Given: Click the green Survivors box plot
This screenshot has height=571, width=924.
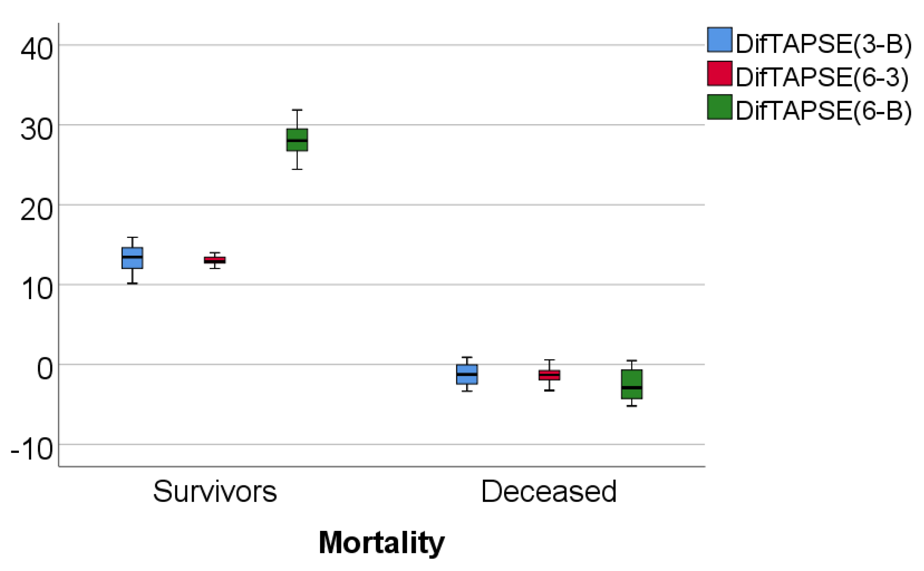Looking at the screenshot, I should pyautogui.click(x=297, y=140).
